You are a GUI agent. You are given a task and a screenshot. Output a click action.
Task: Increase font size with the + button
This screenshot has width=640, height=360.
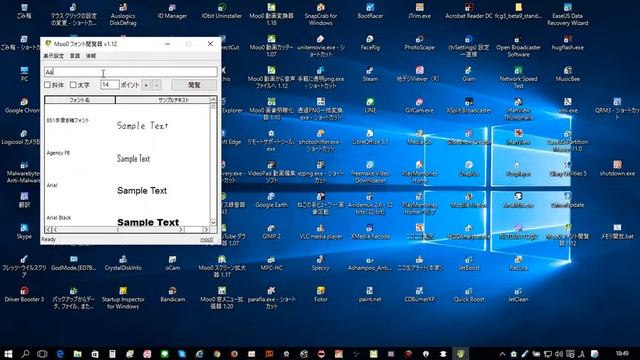coord(146,85)
